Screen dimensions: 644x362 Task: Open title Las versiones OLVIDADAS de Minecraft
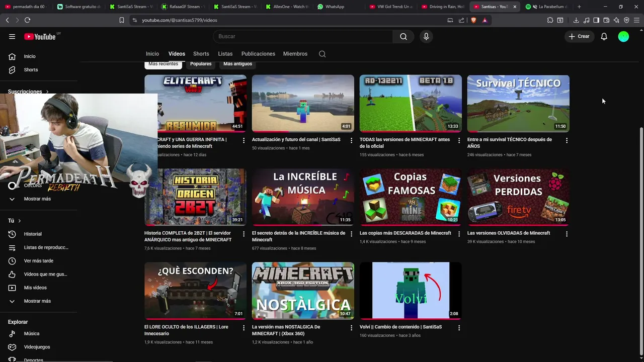[x=509, y=233]
